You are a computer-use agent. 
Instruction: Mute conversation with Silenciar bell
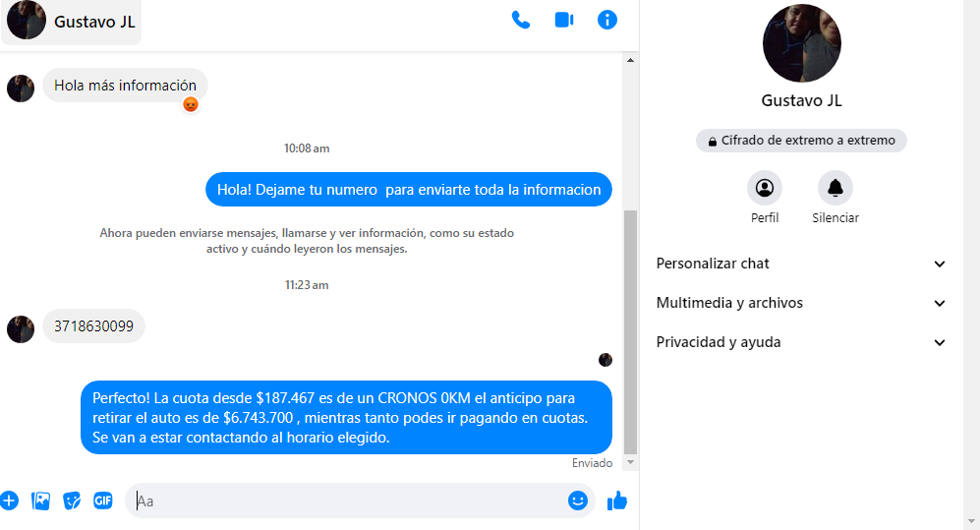(x=836, y=188)
